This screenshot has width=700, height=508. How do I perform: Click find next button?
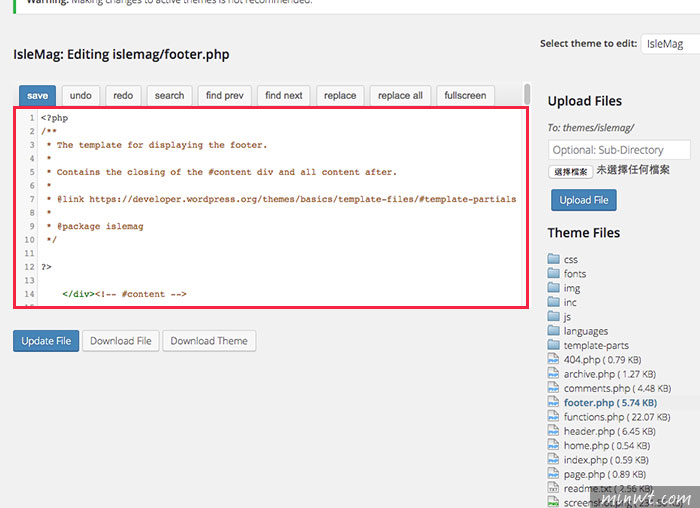(283, 96)
